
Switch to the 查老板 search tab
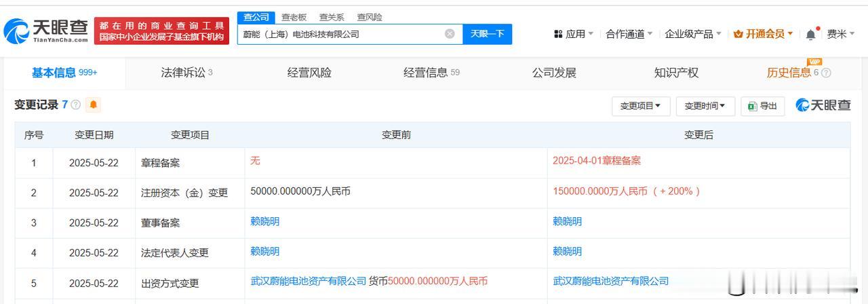pos(294,17)
